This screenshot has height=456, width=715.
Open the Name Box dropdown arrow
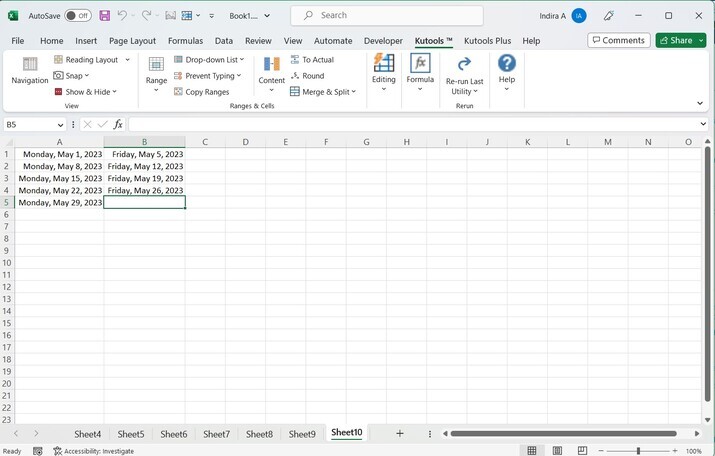(x=60, y=124)
